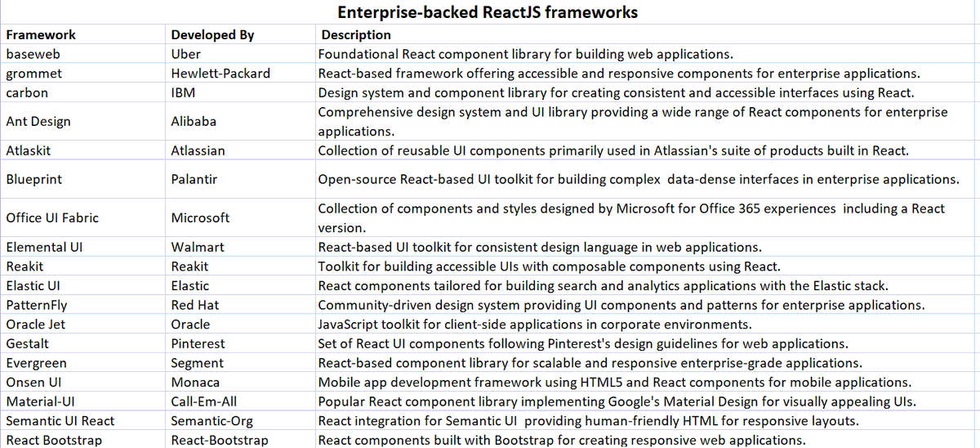Select the 'Elemental UI' cell
980x448 pixels.
pyautogui.click(x=83, y=247)
